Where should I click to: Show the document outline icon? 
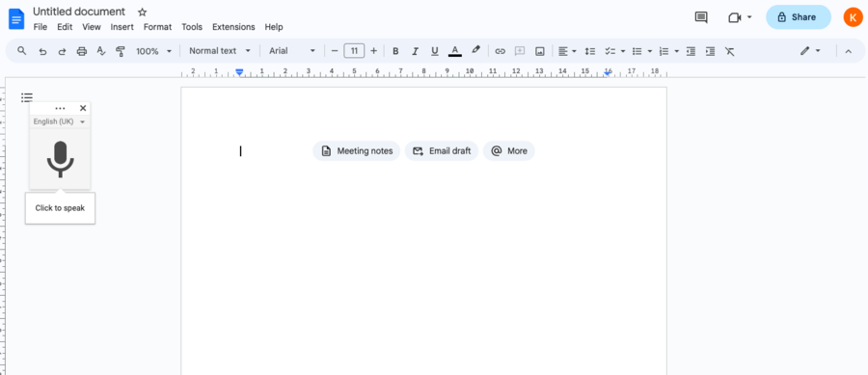[27, 97]
